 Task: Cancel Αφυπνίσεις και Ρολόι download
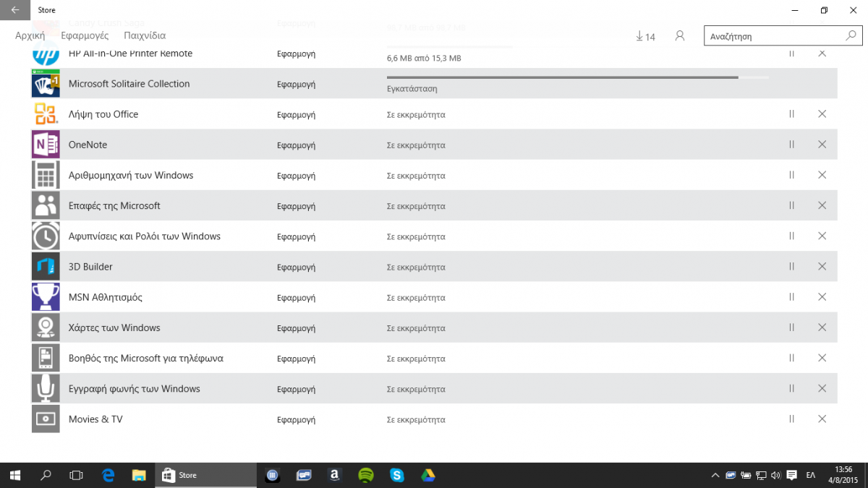click(x=822, y=236)
